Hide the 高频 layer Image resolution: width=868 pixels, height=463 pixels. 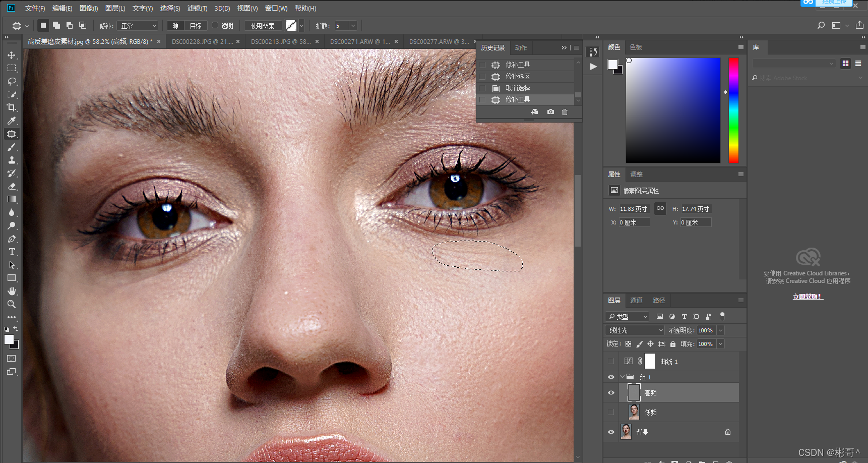point(611,392)
